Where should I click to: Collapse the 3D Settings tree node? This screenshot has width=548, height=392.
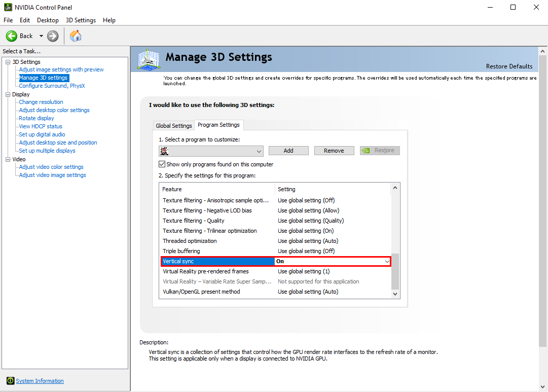[8, 62]
